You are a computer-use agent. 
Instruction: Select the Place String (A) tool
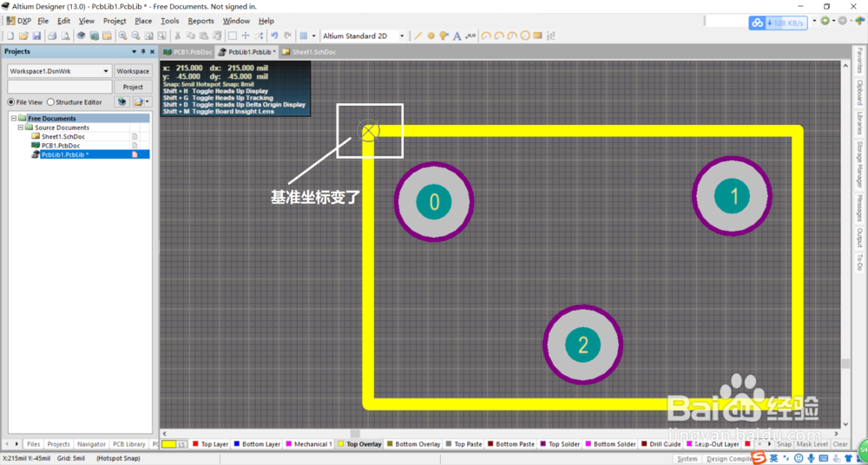coord(457,36)
